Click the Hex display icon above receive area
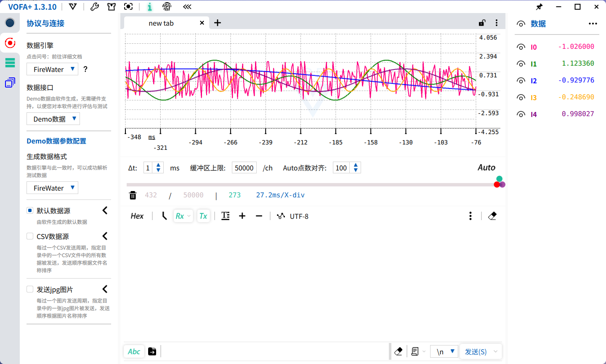Screen dimensions: 606x364 click(x=137, y=216)
